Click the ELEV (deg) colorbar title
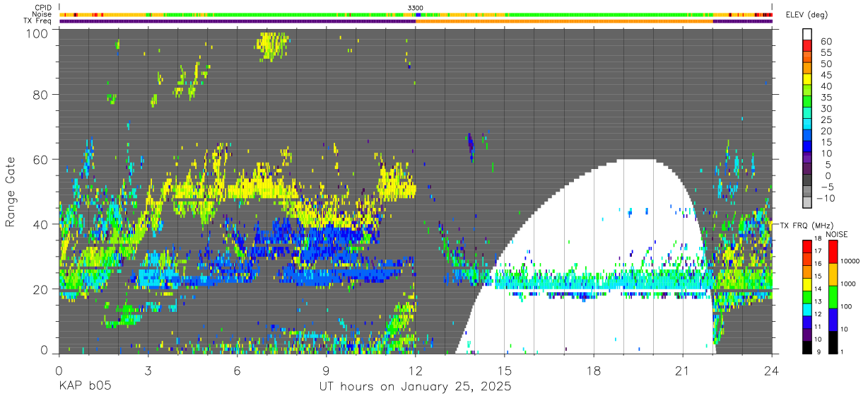Viewport: 868px width, 401px height. (x=807, y=15)
